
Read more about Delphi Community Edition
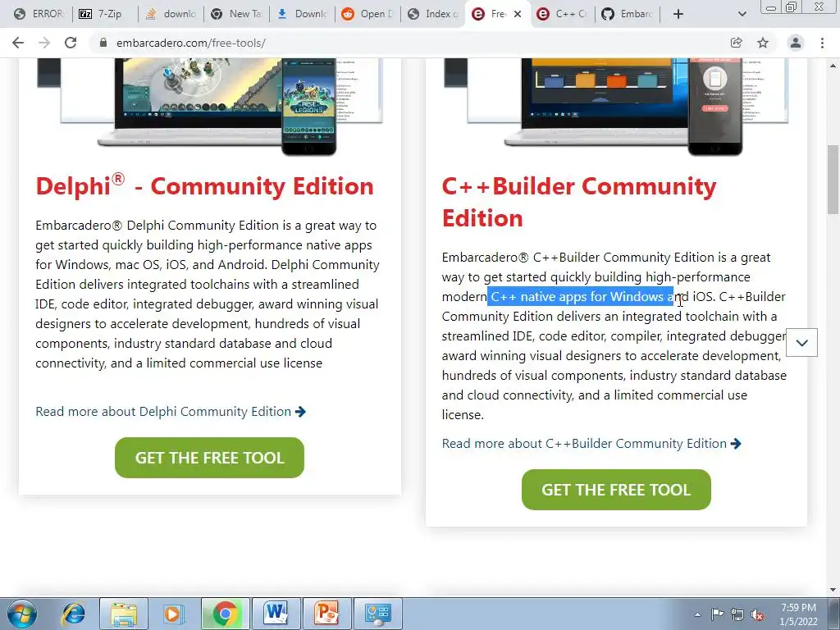171,412
